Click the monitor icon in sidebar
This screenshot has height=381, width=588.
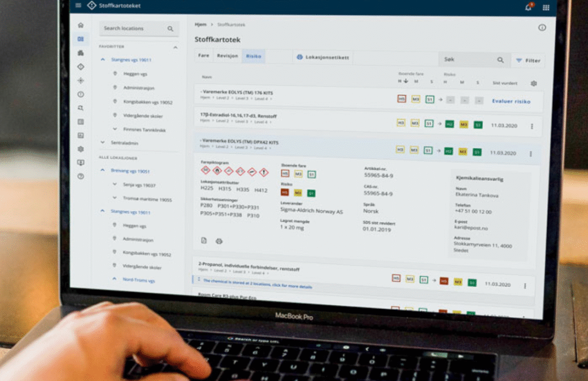click(80, 162)
